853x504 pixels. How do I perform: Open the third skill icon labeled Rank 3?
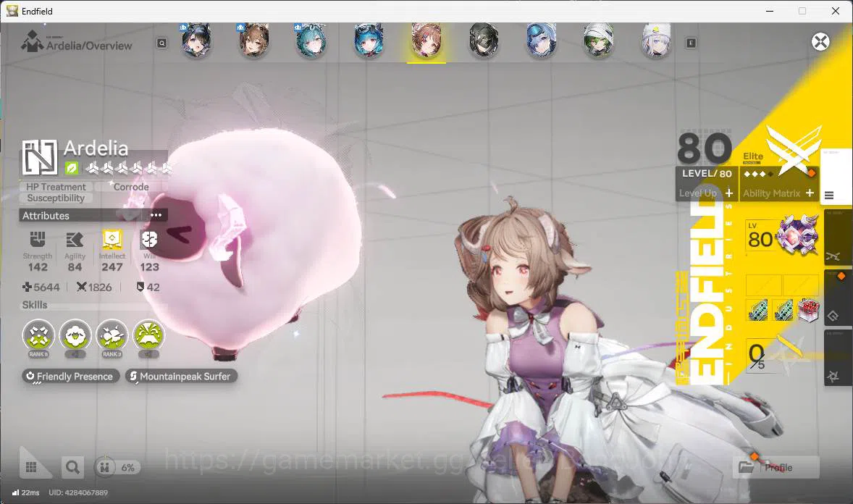[112, 336]
